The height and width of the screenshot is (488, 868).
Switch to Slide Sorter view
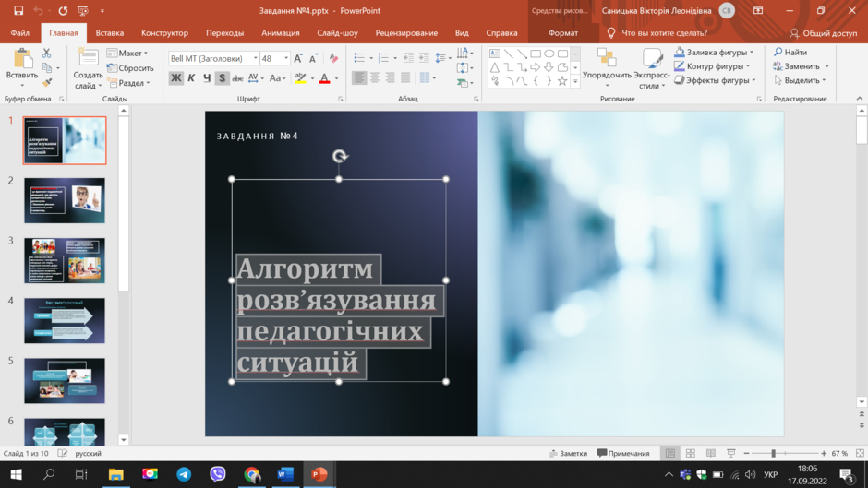[x=691, y=453]
